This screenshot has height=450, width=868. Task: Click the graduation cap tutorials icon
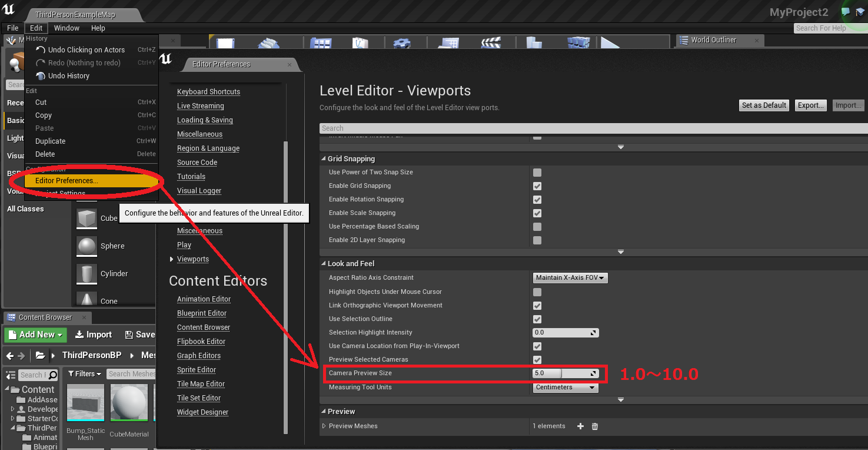860,12
